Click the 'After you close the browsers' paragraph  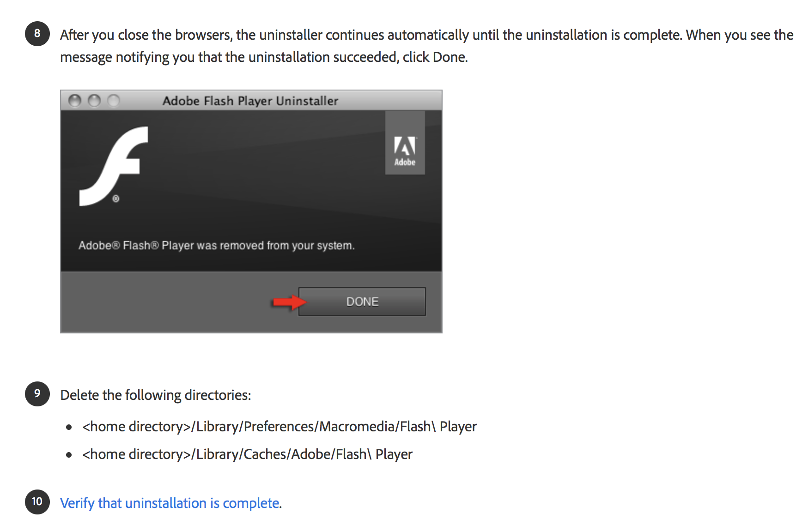(x=427, y=46)
